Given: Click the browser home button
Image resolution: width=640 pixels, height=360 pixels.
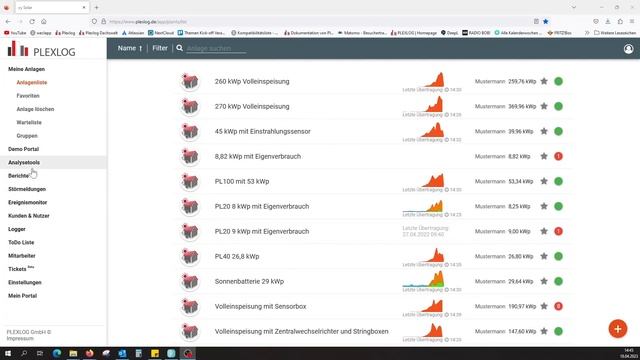Looking at the screenshot, I should pyautogui.click(x=44, y=21).
